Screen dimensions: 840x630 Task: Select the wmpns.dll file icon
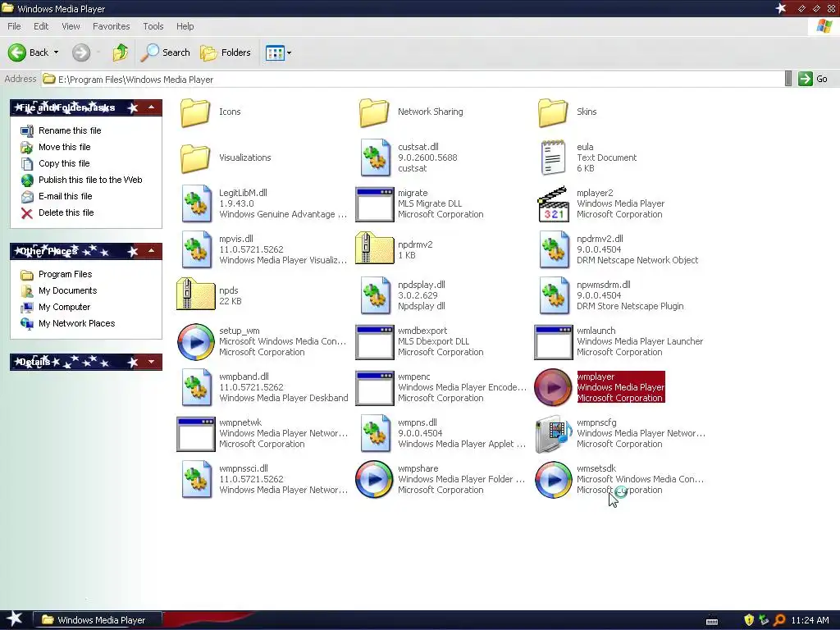[x=374, y=433]
